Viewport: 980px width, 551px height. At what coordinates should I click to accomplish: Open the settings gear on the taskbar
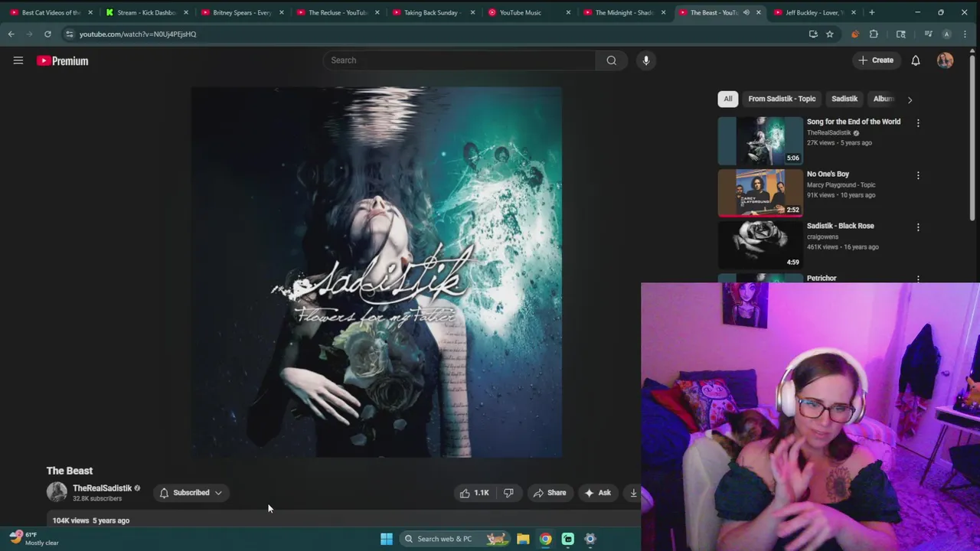coord(590,539)
